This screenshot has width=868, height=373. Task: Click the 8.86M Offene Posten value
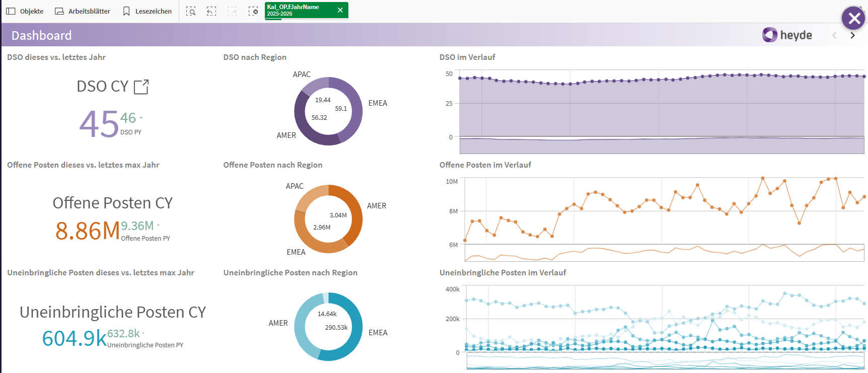87,231
